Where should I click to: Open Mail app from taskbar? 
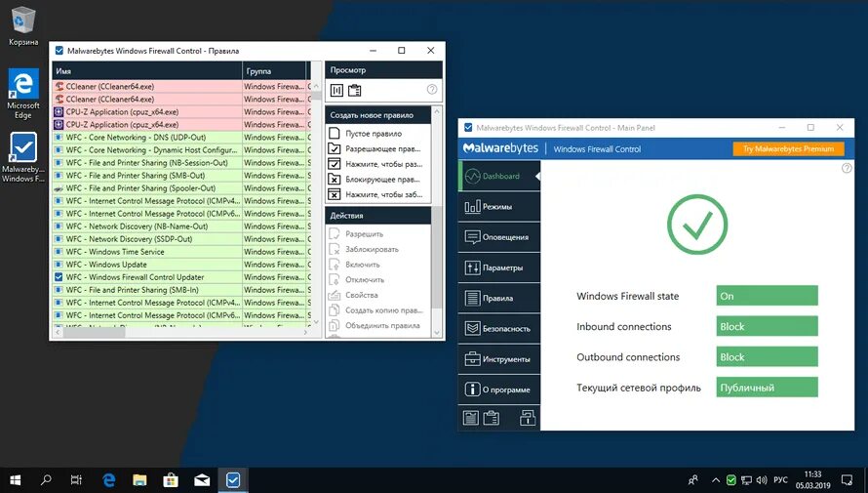(202, 479)
